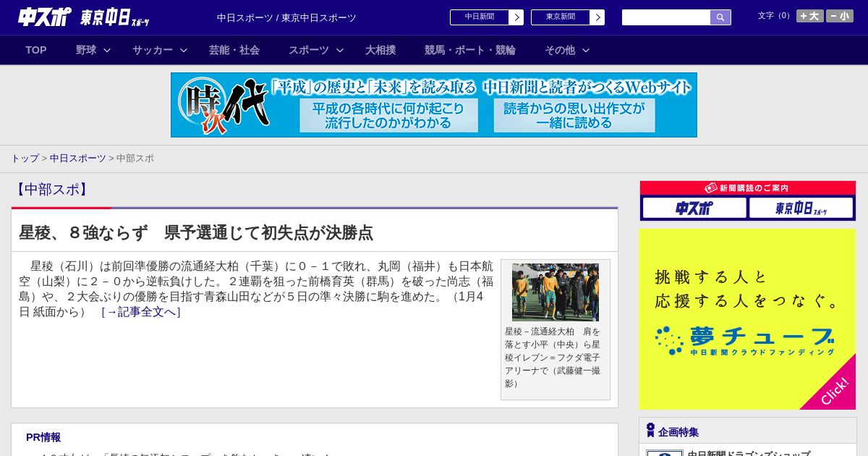The width and height of the screenshot is (868, 456).
Task: Increase font size with 大 button
Action: click(810, 16)
